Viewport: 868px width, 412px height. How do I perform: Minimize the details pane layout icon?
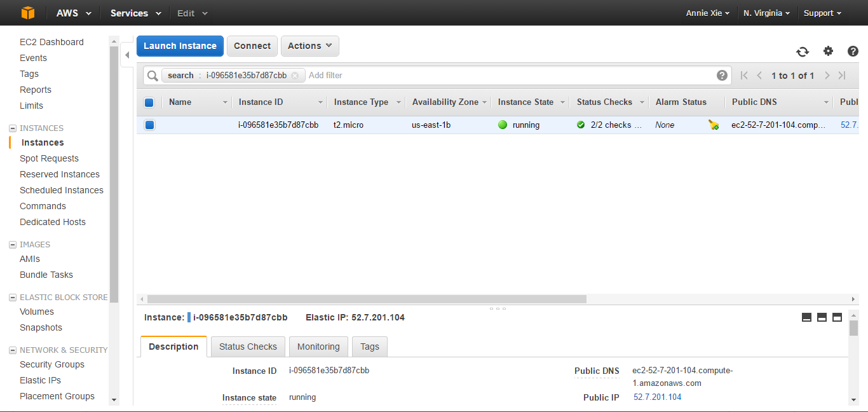click(x=806, y=317)
